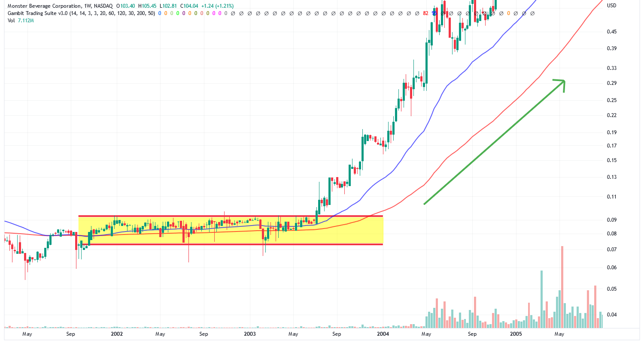Click the 2004 label on time axis
Screen dimensions: 644x343
[383, 334]
